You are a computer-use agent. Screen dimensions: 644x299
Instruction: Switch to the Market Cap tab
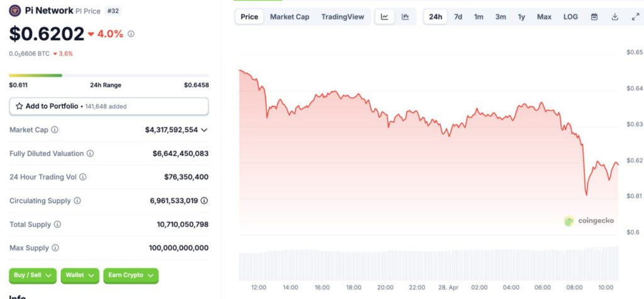289,17
